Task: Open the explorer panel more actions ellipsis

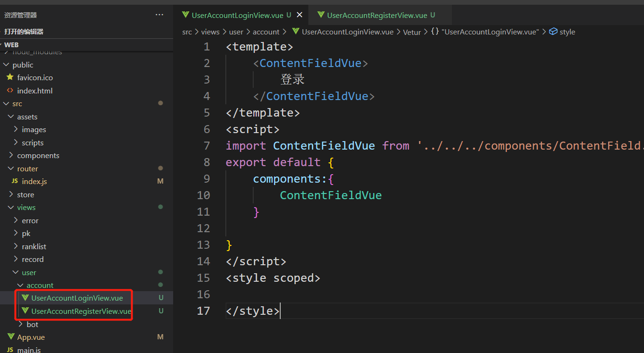Action: (x=159, y=15)
